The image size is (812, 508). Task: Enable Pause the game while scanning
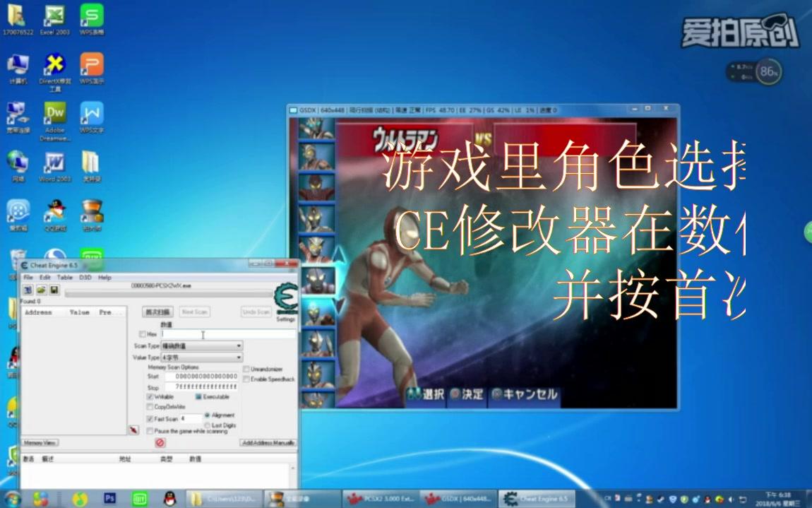[x=150, y=431]
